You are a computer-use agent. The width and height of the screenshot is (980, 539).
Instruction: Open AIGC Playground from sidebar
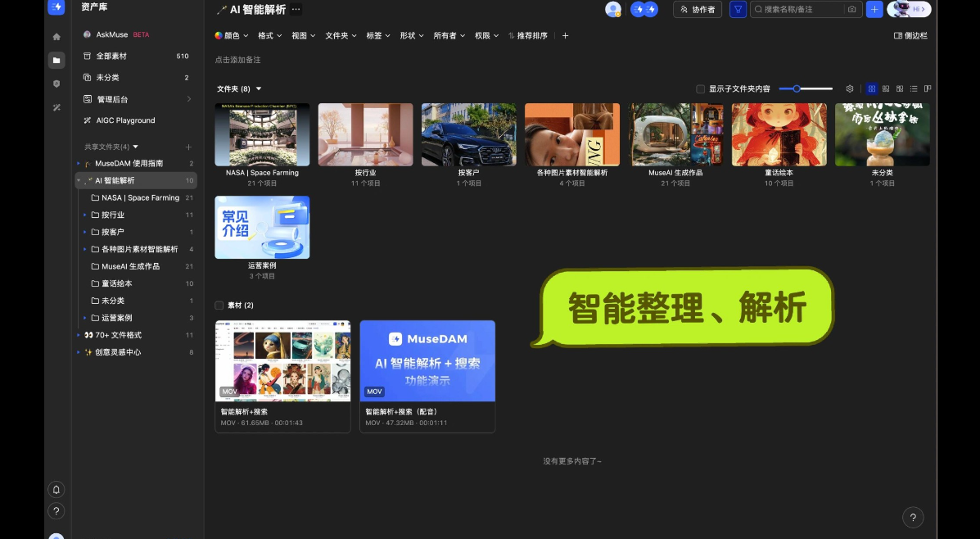tap(125, 120)
